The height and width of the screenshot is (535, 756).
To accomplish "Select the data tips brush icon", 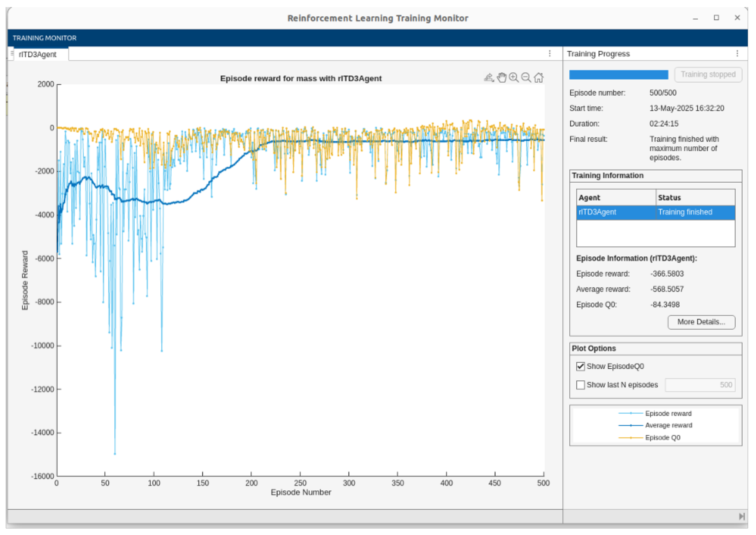I will [489, 78].
